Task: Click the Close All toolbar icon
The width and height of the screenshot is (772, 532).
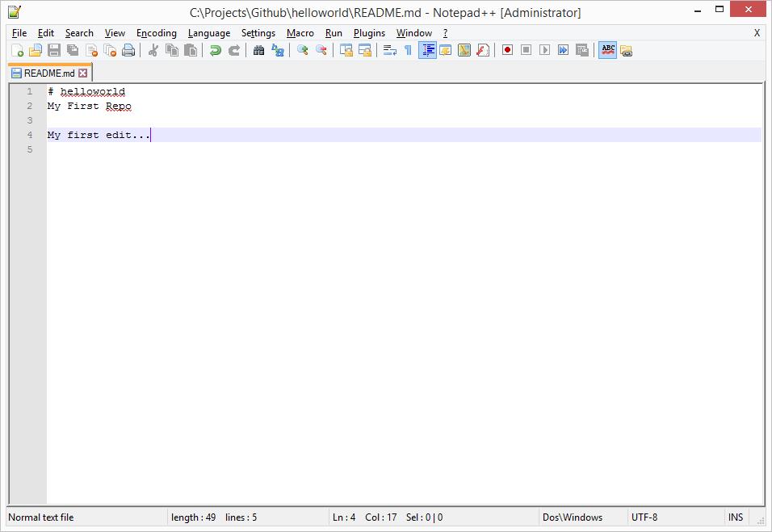Action: (x=110, y=50)
